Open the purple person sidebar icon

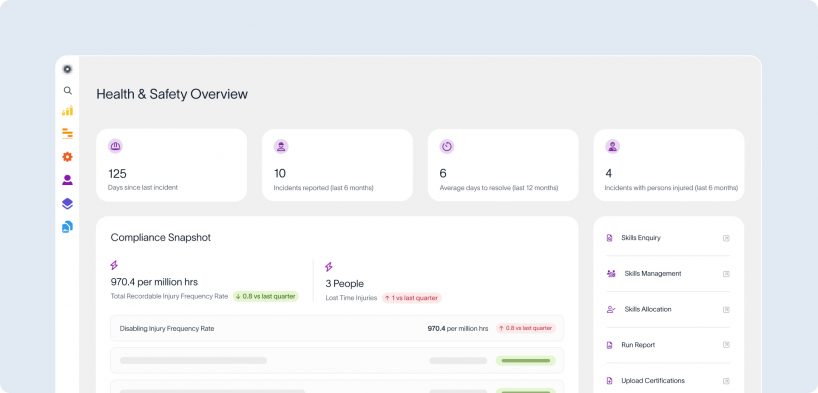(67, 180)
